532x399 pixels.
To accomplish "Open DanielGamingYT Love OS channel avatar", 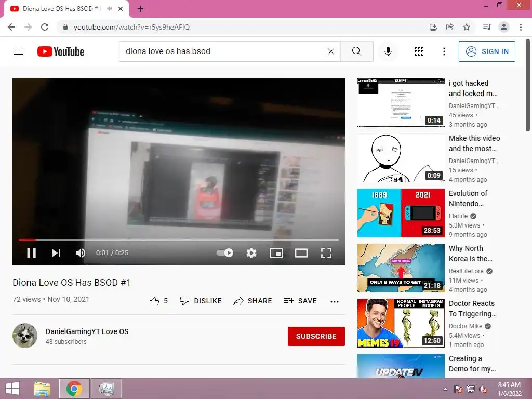I will [25, 336].
